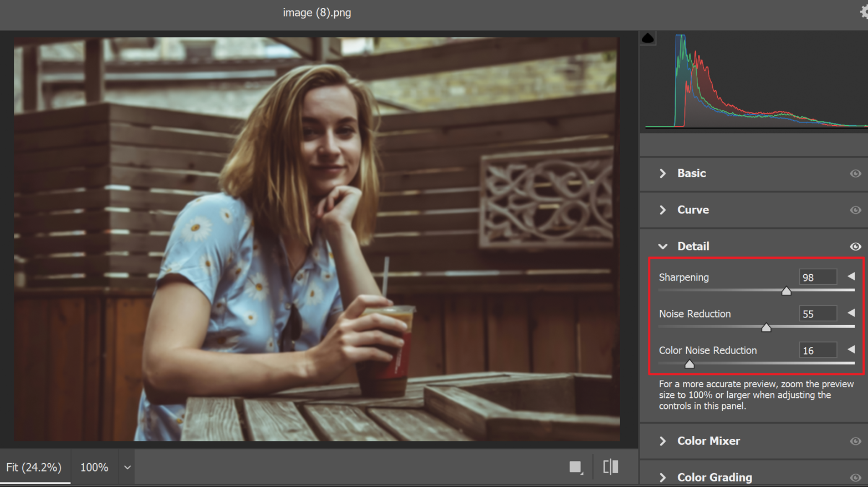Expand the Color Mixer panel
868x487 pixels.
click(663, 441)
